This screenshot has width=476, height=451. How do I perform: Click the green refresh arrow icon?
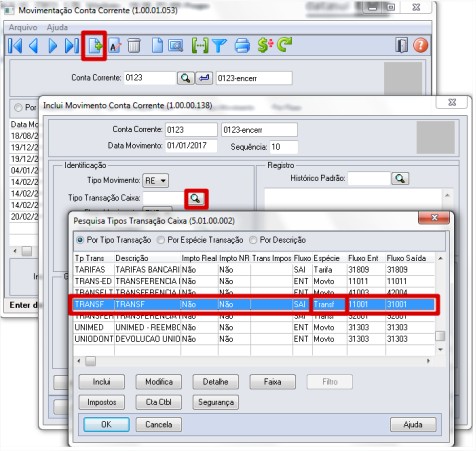(x=284, y=45)
